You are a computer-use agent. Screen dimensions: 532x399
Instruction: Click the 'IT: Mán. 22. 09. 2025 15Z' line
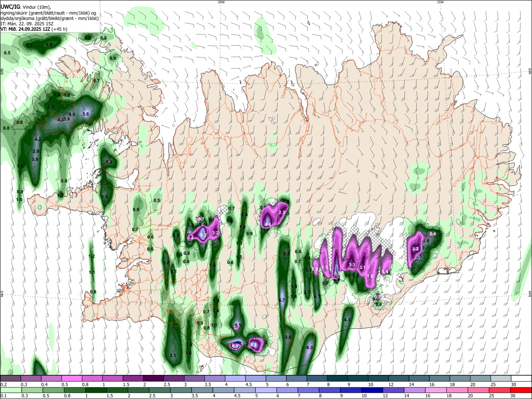pos(26,24)
